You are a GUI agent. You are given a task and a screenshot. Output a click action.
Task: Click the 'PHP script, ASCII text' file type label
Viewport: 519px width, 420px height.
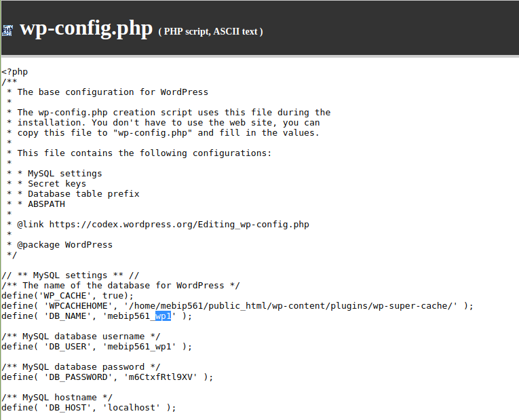point(210,31)
